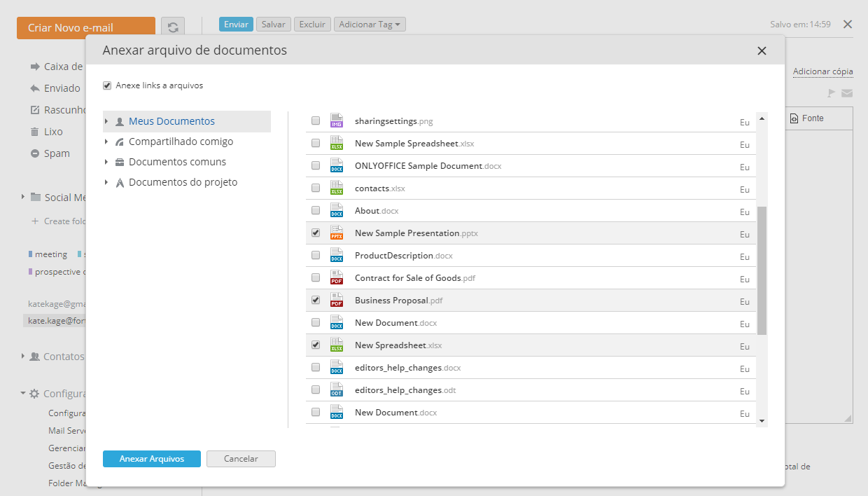Click the Documentos comuns briefcase icon
This screenshot has width=868, height=496.
(x=120, y=163)
